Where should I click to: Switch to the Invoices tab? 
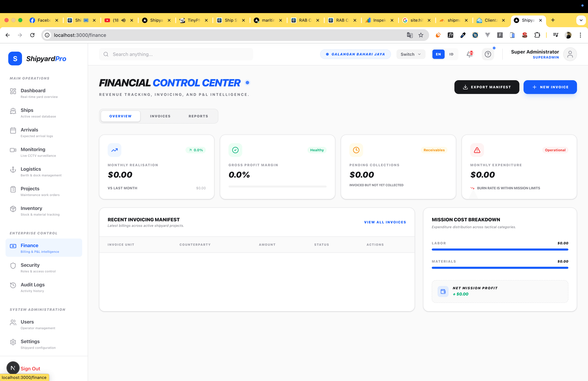click(160, 116)
